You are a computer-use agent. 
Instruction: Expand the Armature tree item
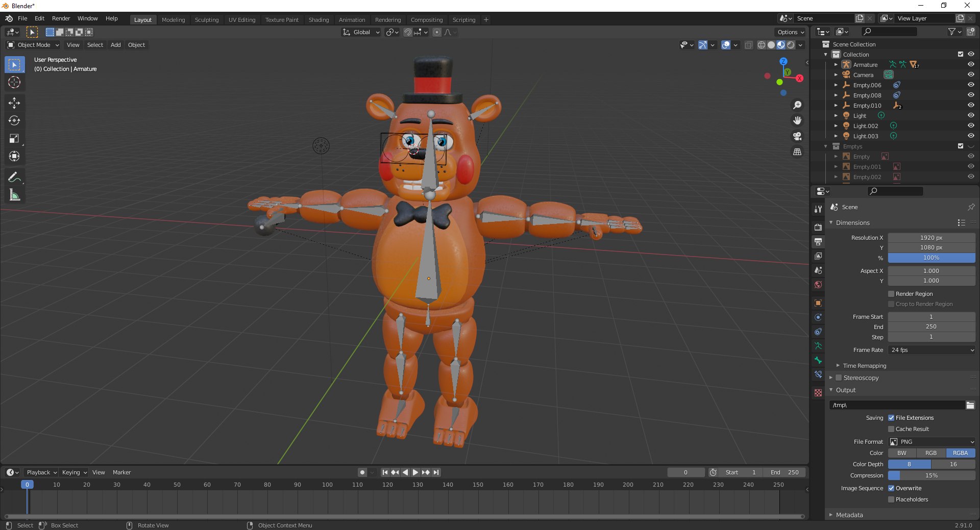(x=836, y=65)
